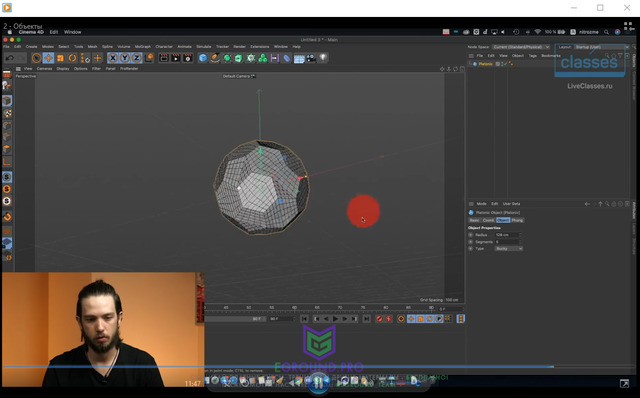Open the Render menu
The width and height of the screenshot is (640, 398).
point(240,47)
